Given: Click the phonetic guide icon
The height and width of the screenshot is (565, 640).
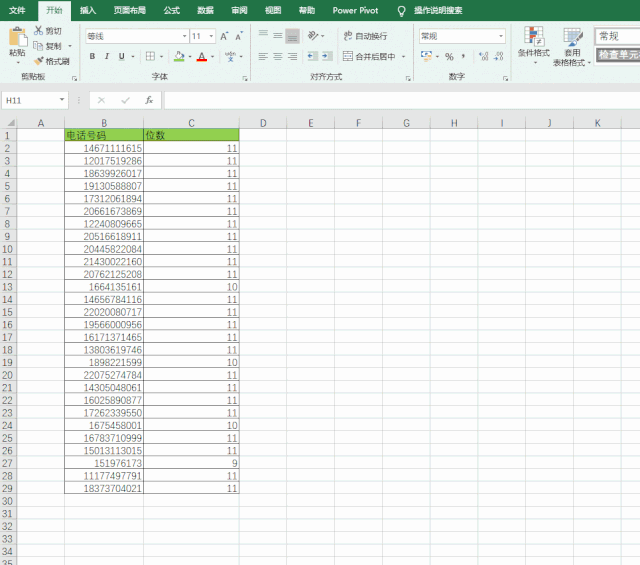Looking at the screenshot, I should 230,56.
